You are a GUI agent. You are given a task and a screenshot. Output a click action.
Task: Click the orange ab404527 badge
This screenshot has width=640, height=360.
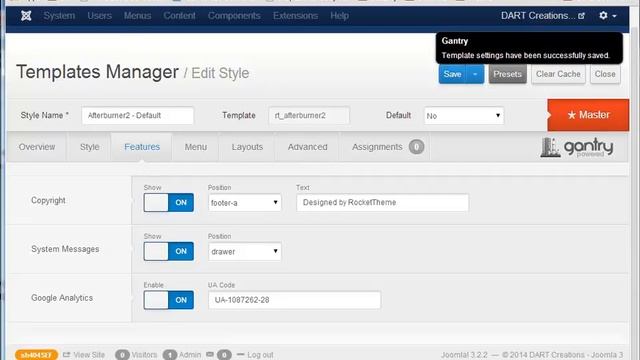click(x=36, y=355)
